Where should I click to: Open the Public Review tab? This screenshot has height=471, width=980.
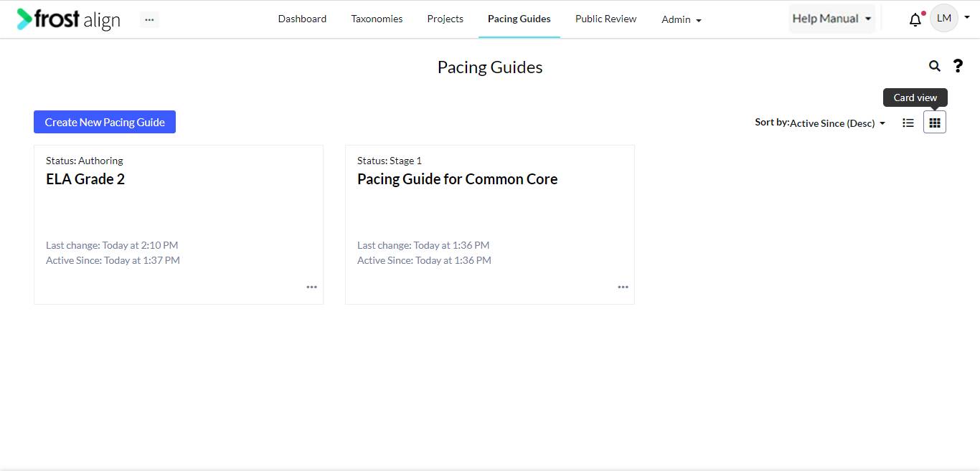[606, 19]
